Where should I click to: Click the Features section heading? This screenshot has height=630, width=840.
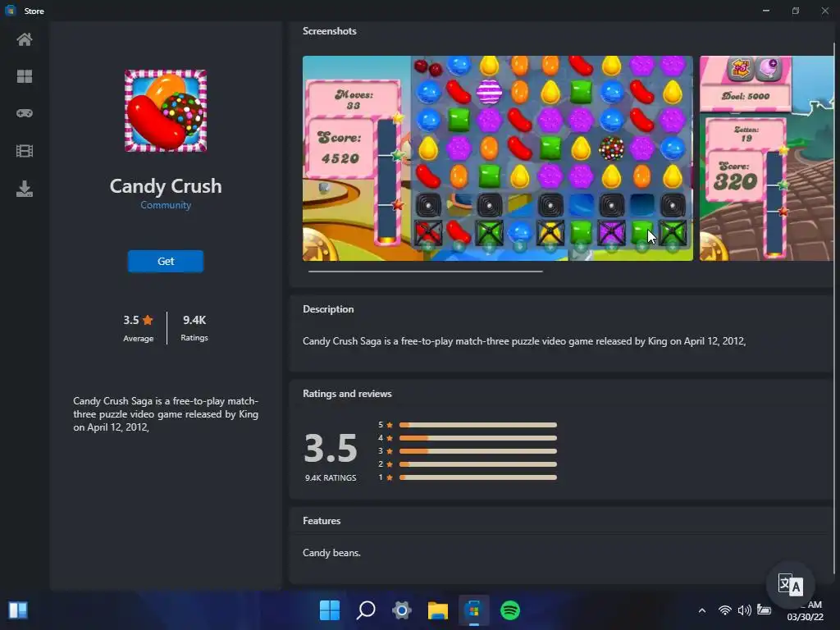322,521
